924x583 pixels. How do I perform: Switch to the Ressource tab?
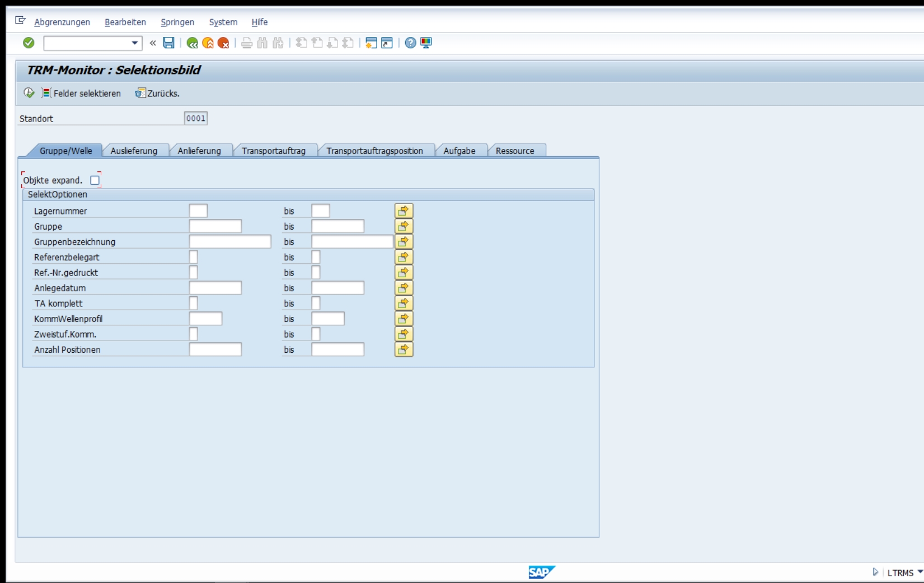(x=514, y=151)
